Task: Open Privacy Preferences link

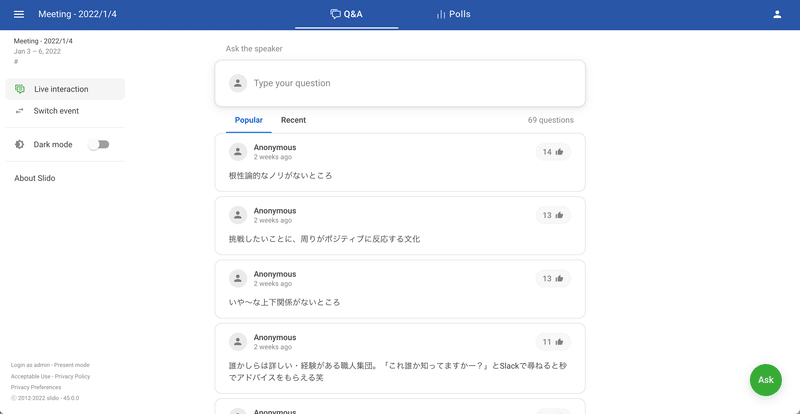Action: [36, 387]
